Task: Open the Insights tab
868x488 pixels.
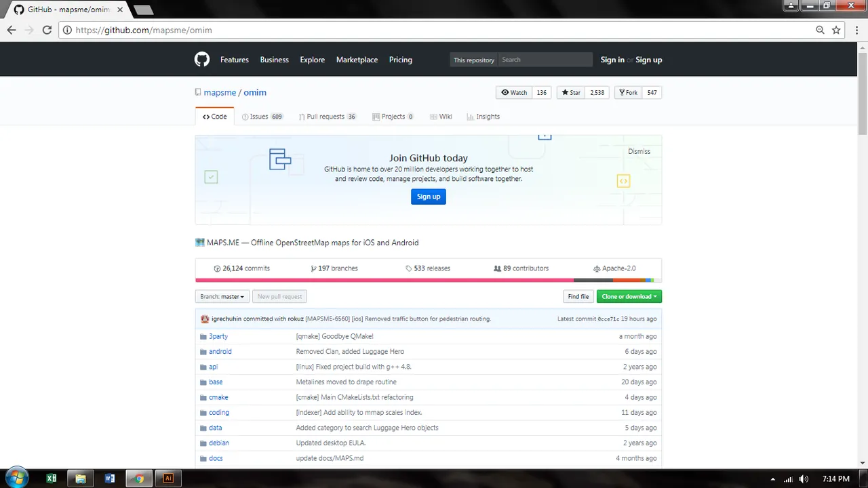Action: pos(483,117)
